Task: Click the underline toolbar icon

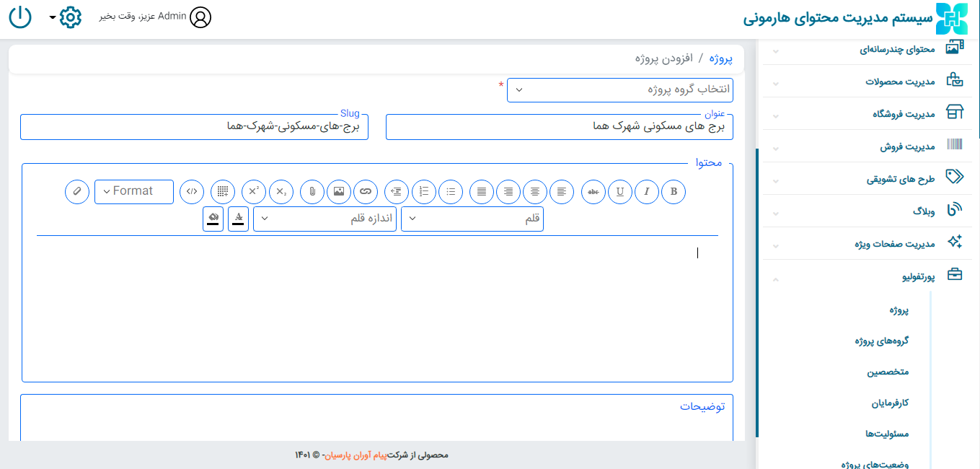Action: pos(620,191)
